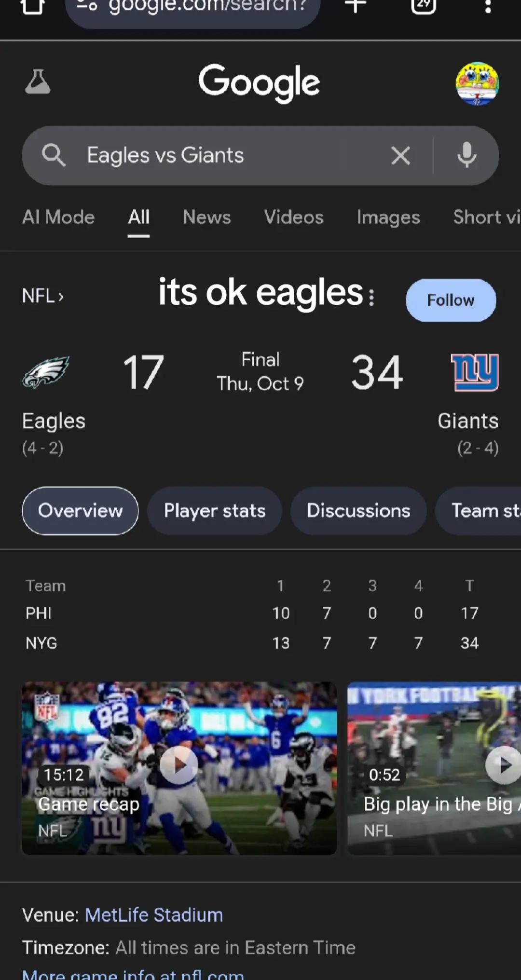Switch to Player stats chip

(x=215, y=511)
